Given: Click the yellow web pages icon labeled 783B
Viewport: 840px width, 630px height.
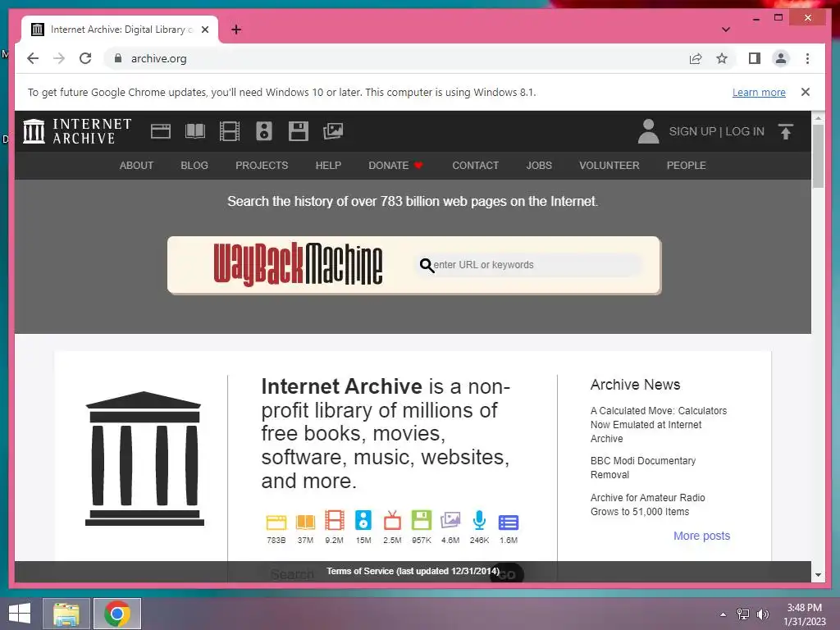Looking at the screenshot, I should [276, 522].
